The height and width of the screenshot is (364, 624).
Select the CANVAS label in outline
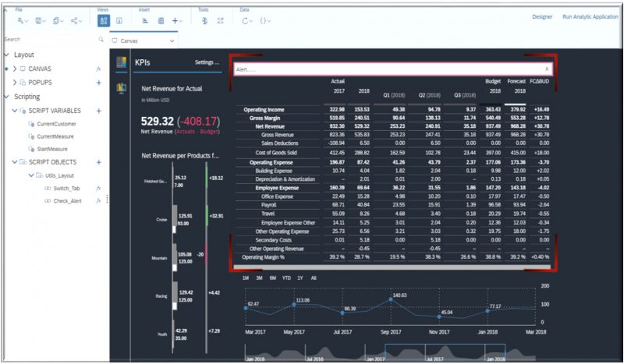[x=40, y=69]
